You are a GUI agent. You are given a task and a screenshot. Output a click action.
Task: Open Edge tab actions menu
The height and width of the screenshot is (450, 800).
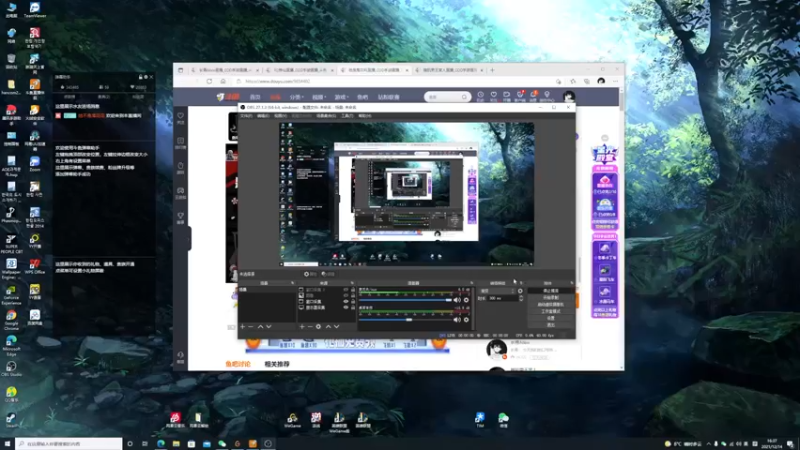(x=181, y=70)
